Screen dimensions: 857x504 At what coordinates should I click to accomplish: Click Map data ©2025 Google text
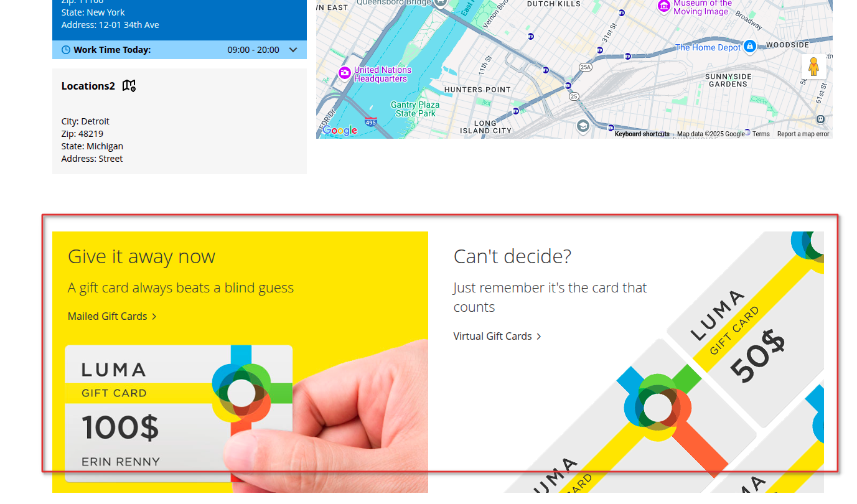pos(711,134)
